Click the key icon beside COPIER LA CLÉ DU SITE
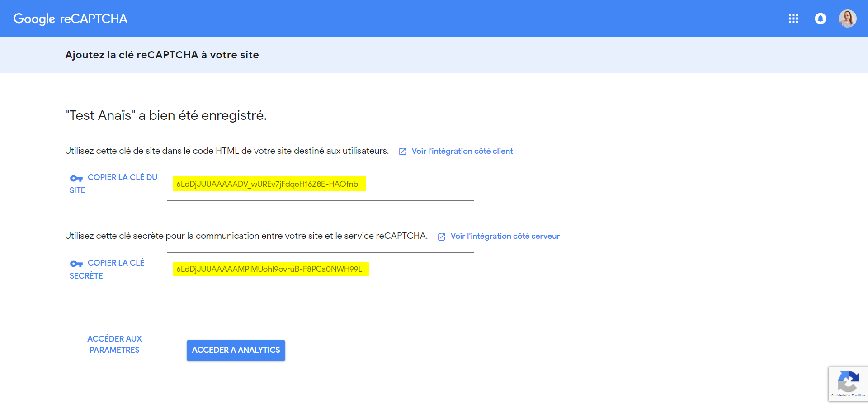 tap(76, 178)
